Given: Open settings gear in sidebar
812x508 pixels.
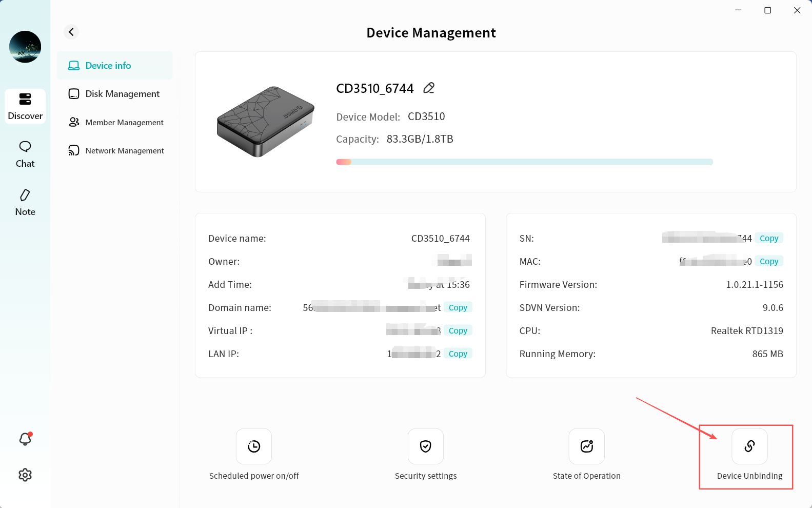Looking at the screenshot, I should pyautogui.click(x=25, y=475).
